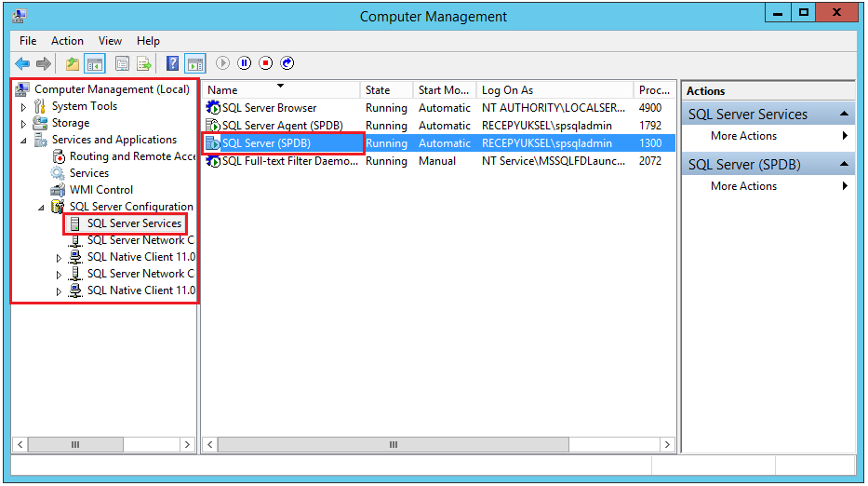Open the Help menu
This screenshot has width=868, height=486.
pyautogui.click(x=148, y=40)
